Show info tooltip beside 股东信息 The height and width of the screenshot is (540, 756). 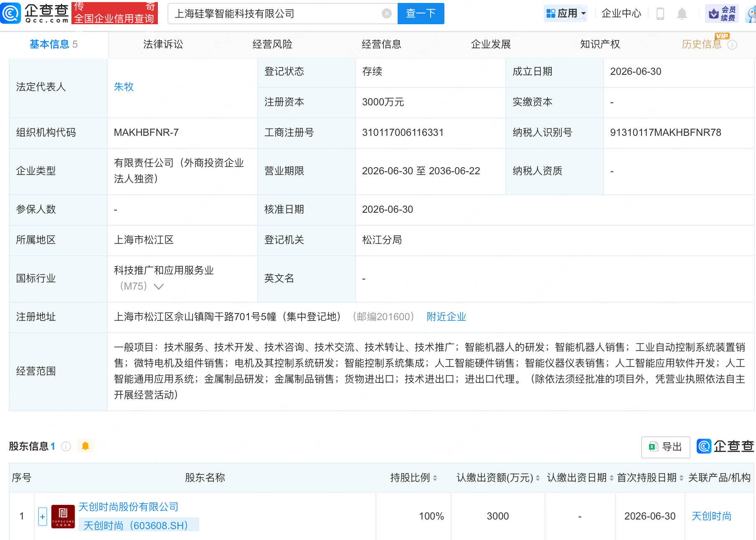click(66, 446)
